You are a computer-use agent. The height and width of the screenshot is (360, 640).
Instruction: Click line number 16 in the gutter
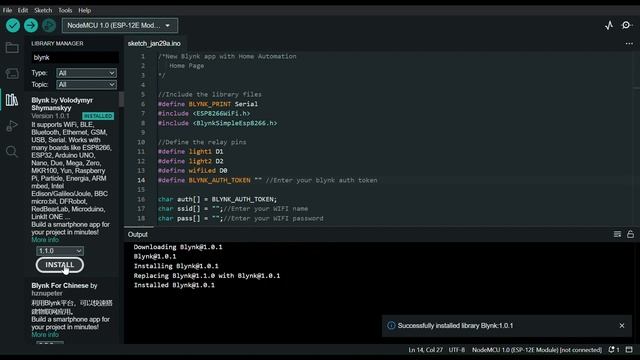pyautogui.click(x=141, y=199)
